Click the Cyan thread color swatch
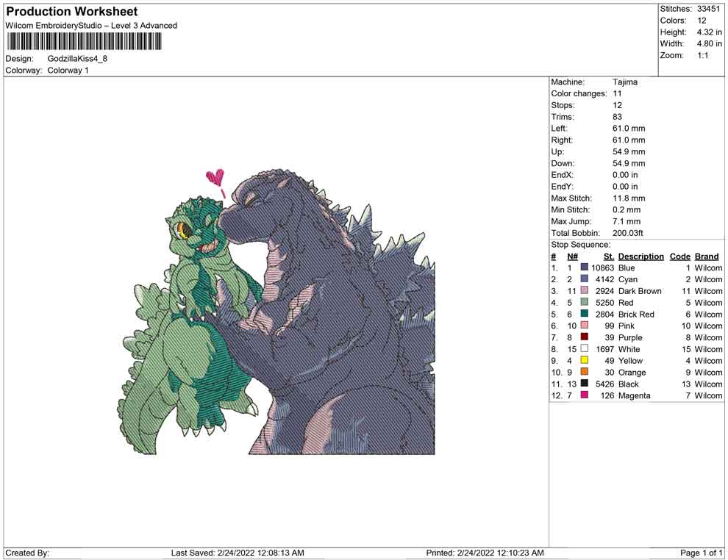This screenshot has height=560, width=728. coord(585,279)
